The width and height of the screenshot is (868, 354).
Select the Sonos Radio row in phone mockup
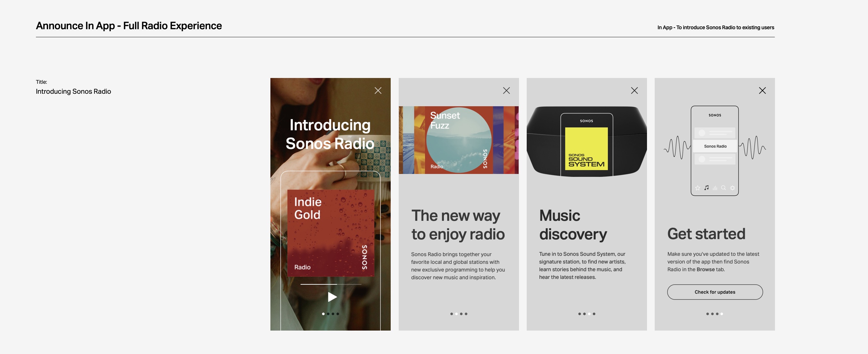pos(715,146)
